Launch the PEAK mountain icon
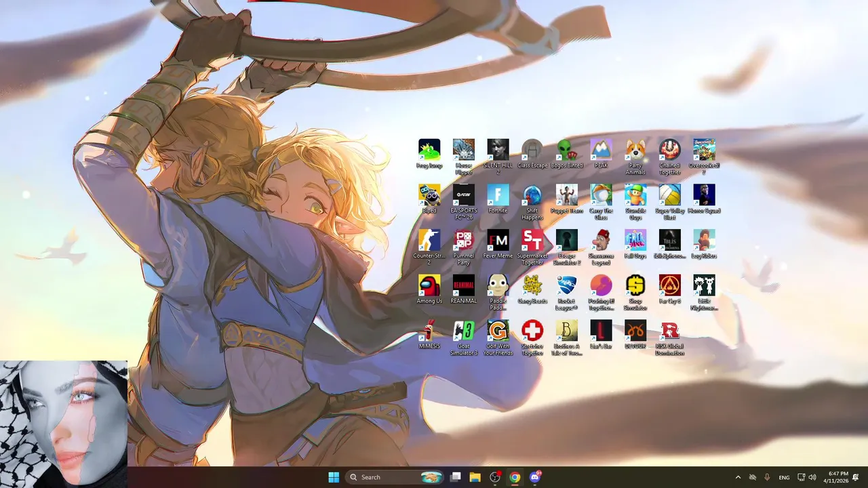Image resolution: width=868 pixels, height=488 pixels. [601, 155]
